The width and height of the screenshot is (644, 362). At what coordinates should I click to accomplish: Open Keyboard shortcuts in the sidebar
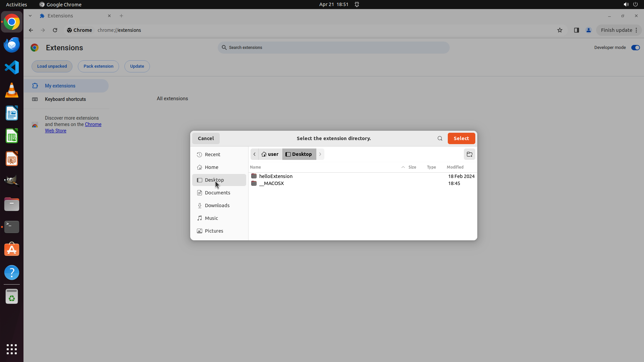pyautogui.click(x=65, y=99)
